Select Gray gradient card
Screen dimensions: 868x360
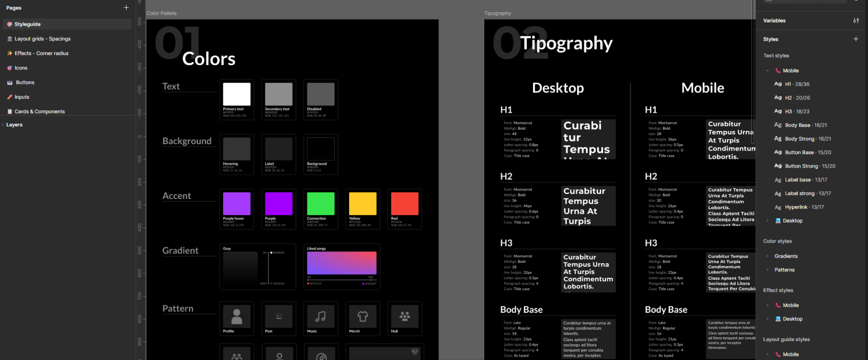coord(258,266)
